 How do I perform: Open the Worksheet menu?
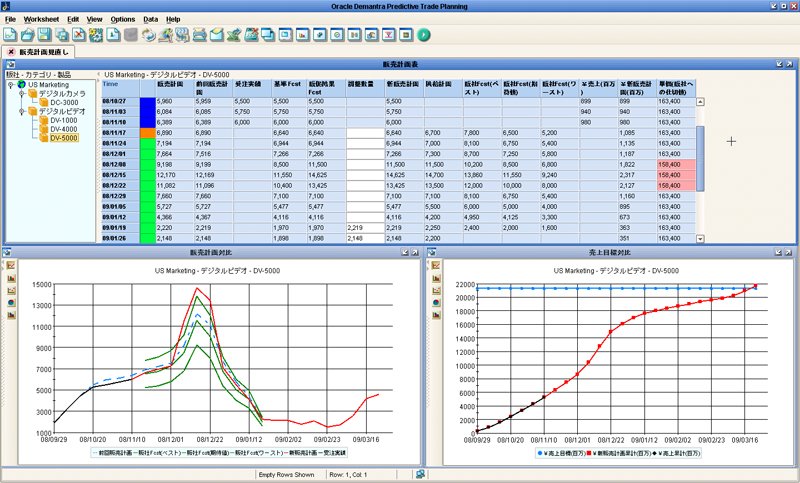click(x=41, y=19)
